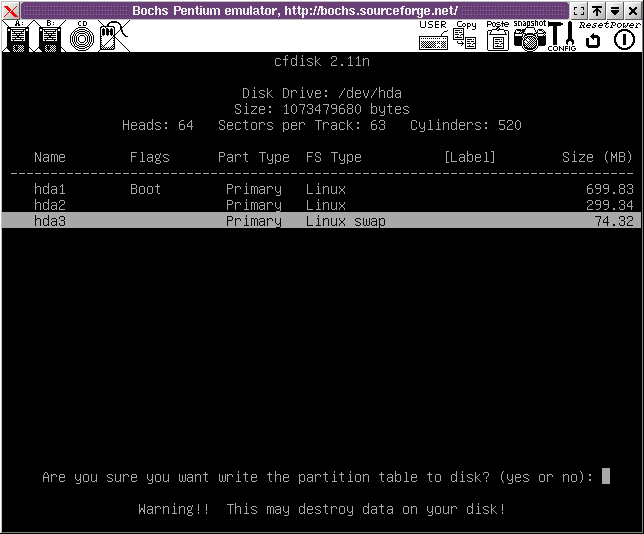
Task: Click the CD-ROM drive icon
Action: [x=82, y=38]
